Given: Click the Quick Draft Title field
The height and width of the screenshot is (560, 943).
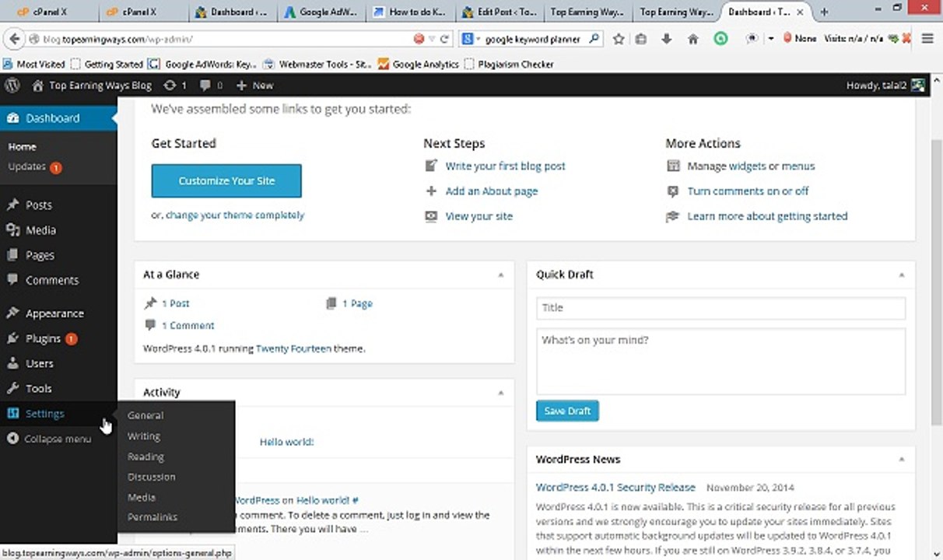Looking at the screenshot, I should pos(720,308).
